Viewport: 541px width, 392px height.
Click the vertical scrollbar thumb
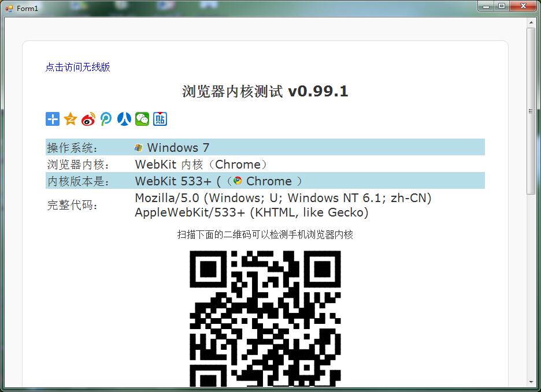531,111
